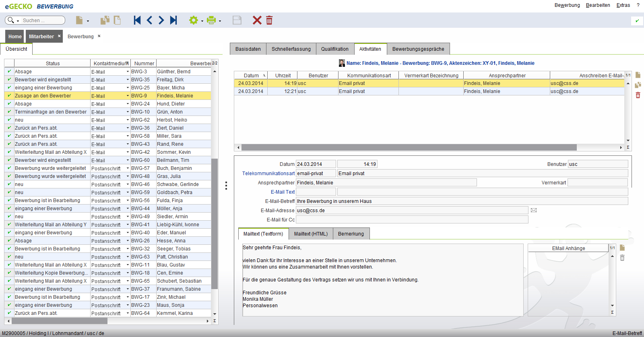
Task: Open the green settings gear
Action: (194, 20)
